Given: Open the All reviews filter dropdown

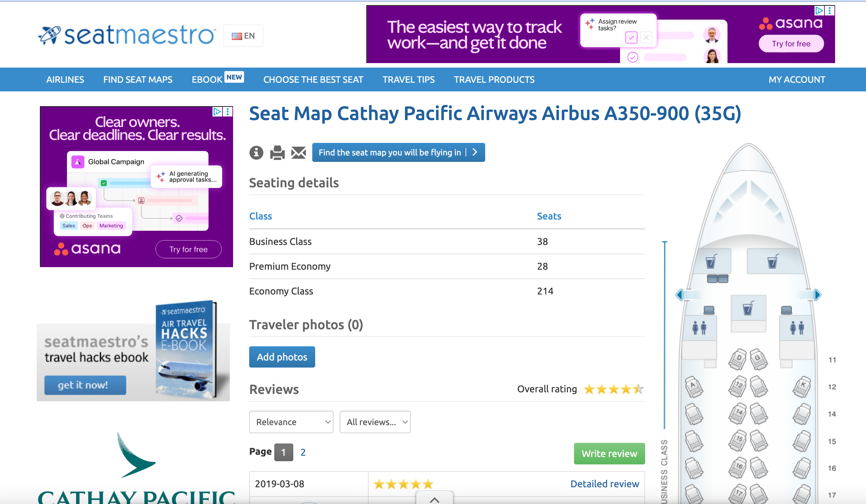Looking at the screenshot, I should click(x=375, y=422).
